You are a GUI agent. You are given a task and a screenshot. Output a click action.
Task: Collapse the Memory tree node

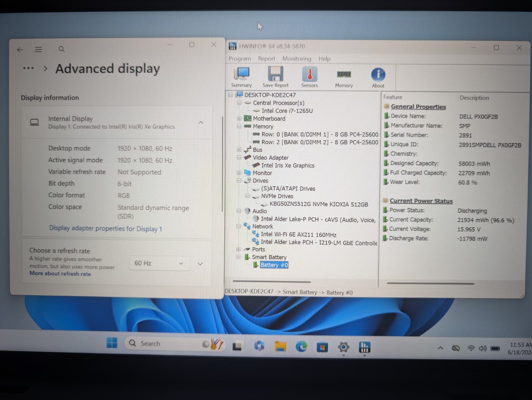[x=239, y=126]
